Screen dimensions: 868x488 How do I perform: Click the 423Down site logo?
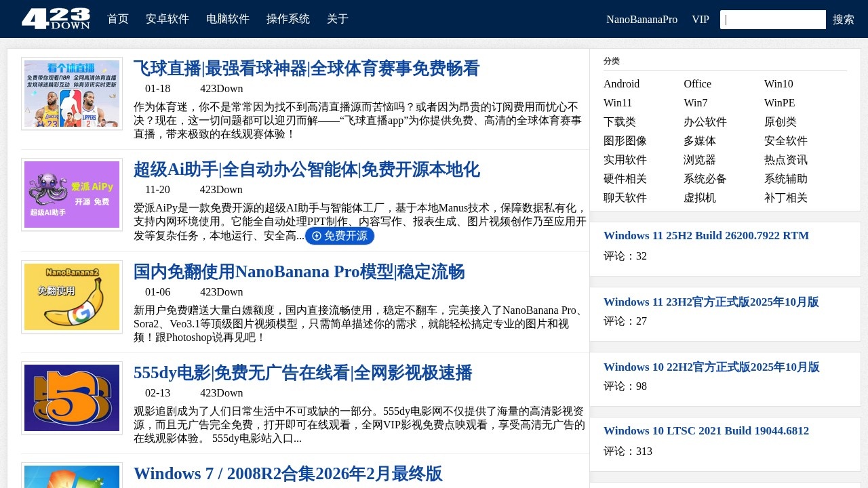pos(56,19)
